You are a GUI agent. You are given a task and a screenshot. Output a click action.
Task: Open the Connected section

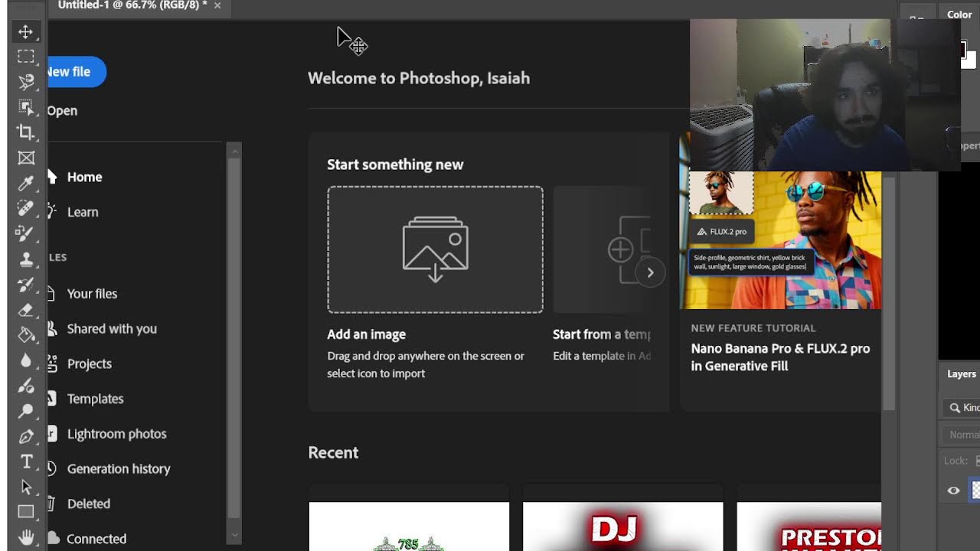coord(96,539)
